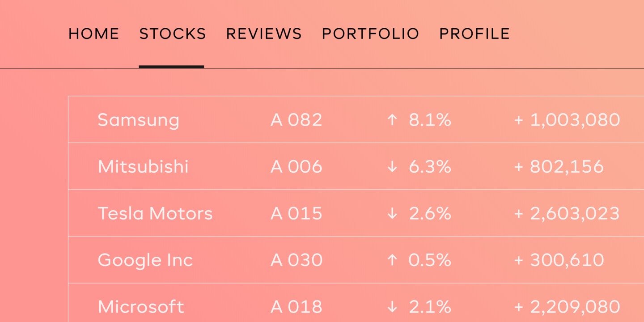Click the up arrow beside Samsung's 8.1%

click(392, 120)
